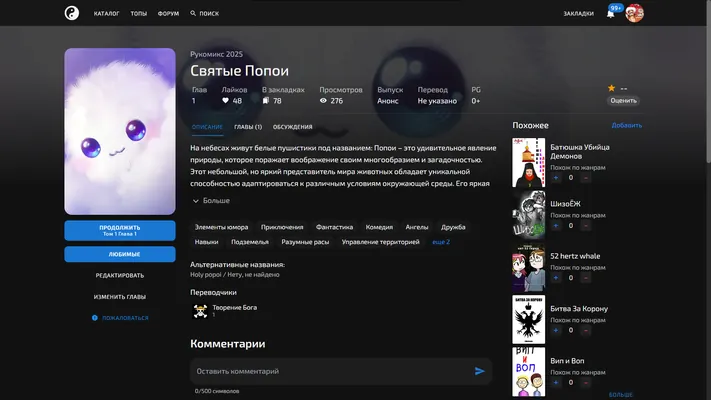Upvote 52 hertz whale similarity
This screenshot has height=400, width=711.
click(556, 278)
